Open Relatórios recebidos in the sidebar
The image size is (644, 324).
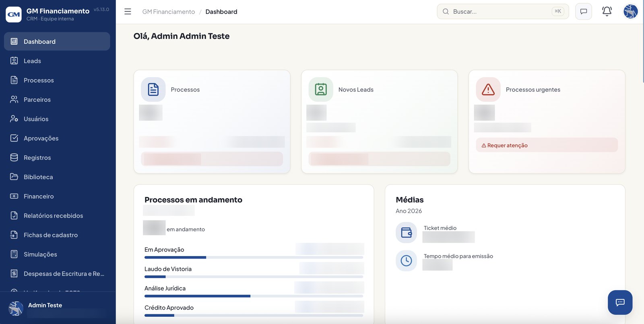(x=57, y=215)
